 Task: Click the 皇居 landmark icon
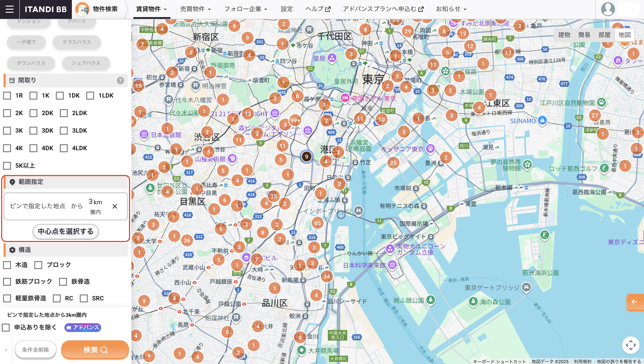[x=332, y=58]
